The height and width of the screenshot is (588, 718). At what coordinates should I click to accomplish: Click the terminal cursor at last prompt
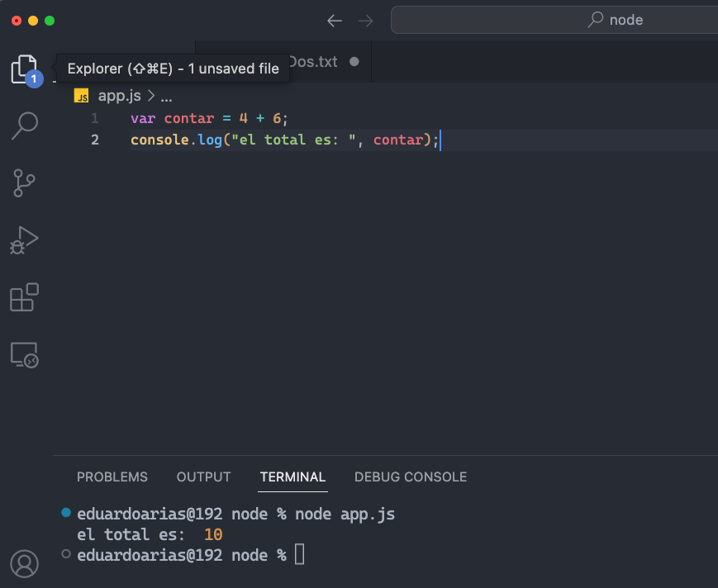point(299,554)
